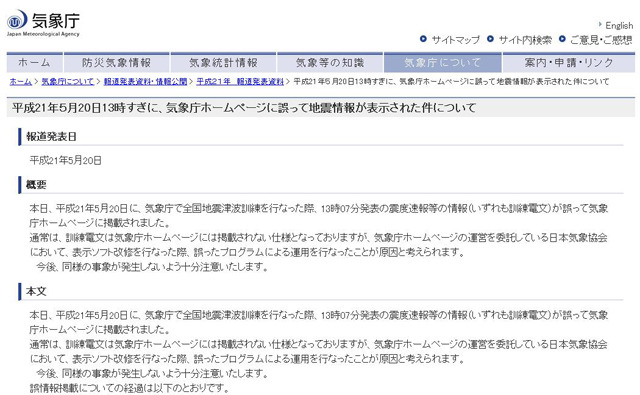Switch to the English version link
This screenshot has height=395, width=640.
(x=619, y=25)
